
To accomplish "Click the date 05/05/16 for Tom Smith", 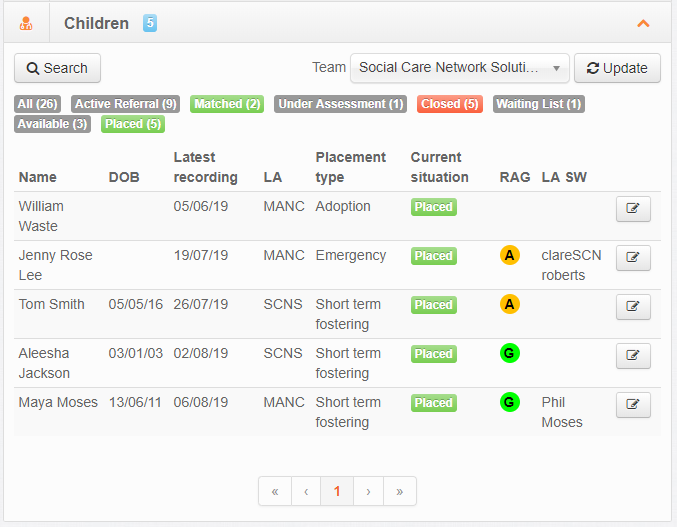I will click(x=136, y=304).
